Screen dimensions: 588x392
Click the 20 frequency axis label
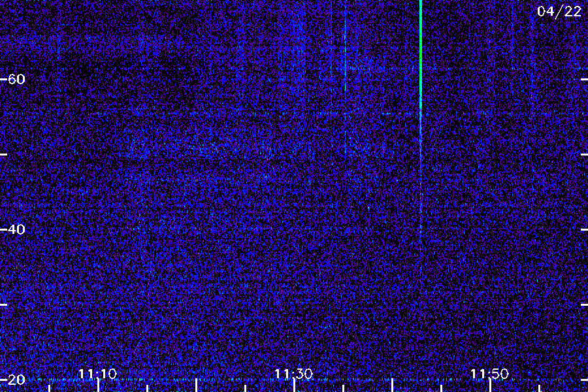(16, 380)
